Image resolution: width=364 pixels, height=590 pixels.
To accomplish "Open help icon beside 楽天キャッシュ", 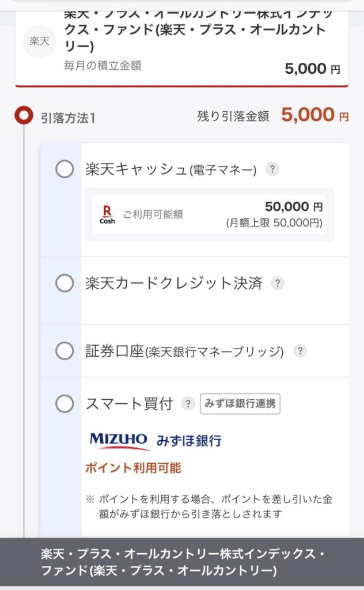I will coord(272,169).
